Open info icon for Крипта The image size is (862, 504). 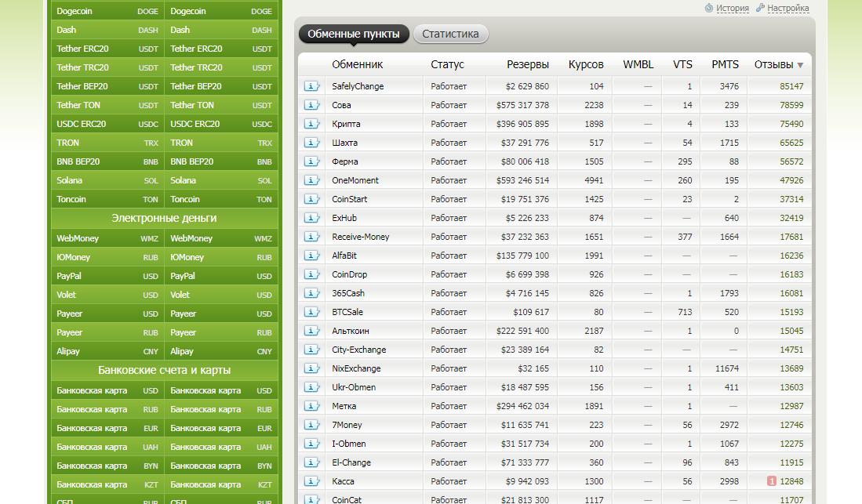point(311,124)
